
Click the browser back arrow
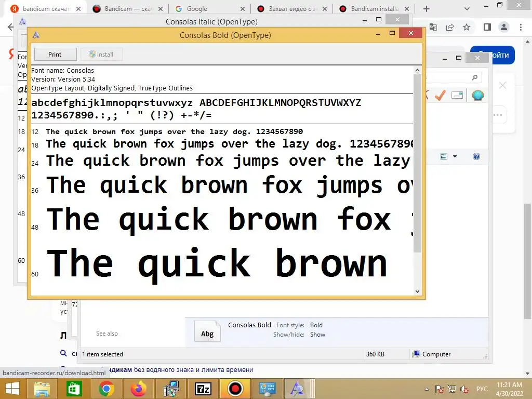[x=10, y=27]
